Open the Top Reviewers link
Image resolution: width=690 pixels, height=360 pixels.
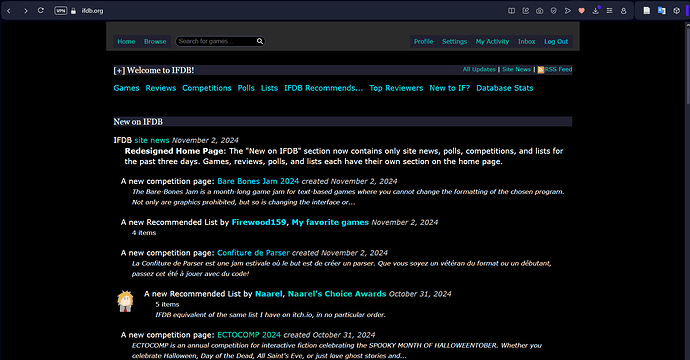point(396,88)
